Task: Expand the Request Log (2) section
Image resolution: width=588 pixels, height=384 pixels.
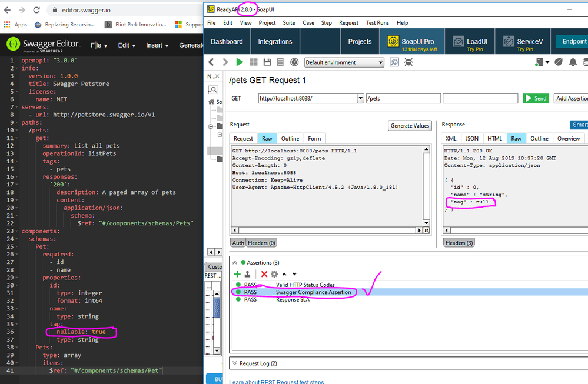Action: click(x=235, y=363)
